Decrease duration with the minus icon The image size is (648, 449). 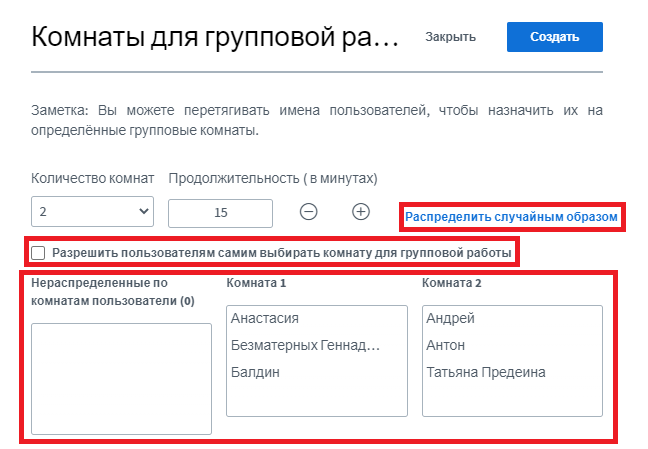[309, 212]
